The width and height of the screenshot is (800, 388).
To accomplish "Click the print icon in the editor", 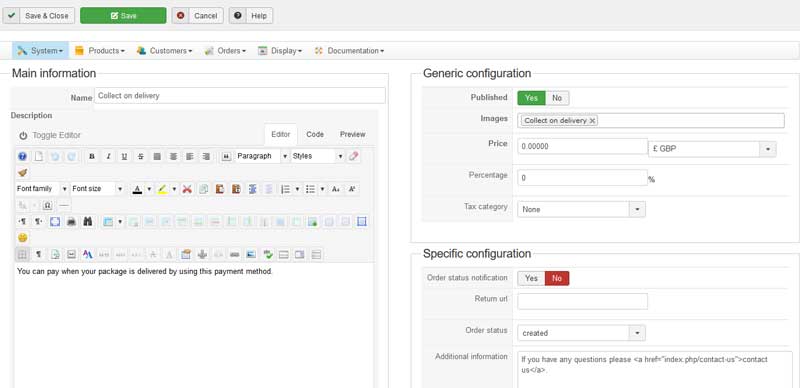I will tap(71, 222).
